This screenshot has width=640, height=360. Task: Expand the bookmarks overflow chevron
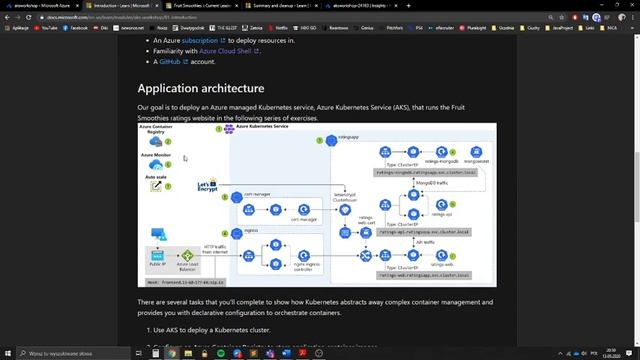click(632, 28)
